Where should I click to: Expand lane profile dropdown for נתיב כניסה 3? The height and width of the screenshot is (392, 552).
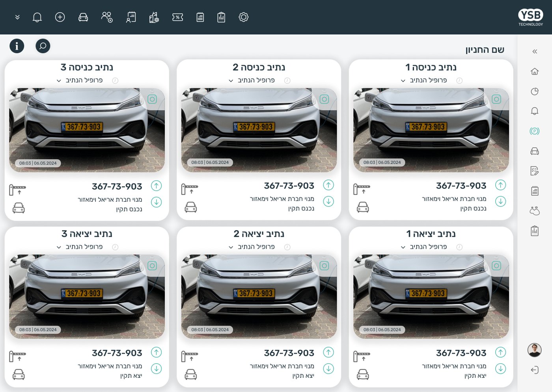[59, 81]
